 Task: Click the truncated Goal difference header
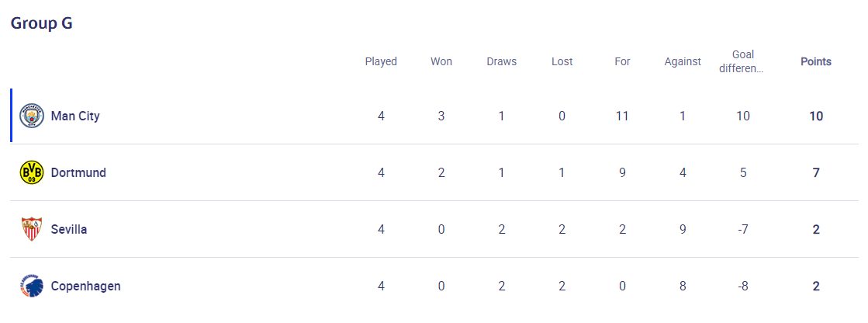pos(743,61)
